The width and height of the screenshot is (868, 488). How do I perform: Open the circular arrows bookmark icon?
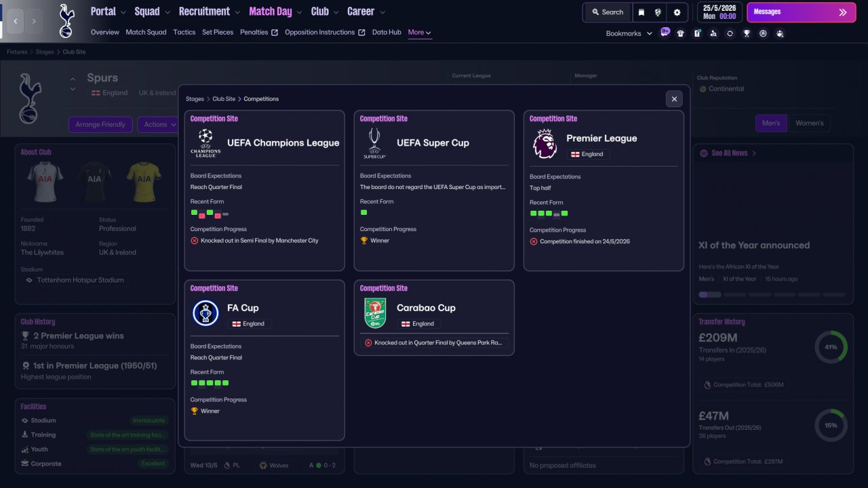pos(730,33)
